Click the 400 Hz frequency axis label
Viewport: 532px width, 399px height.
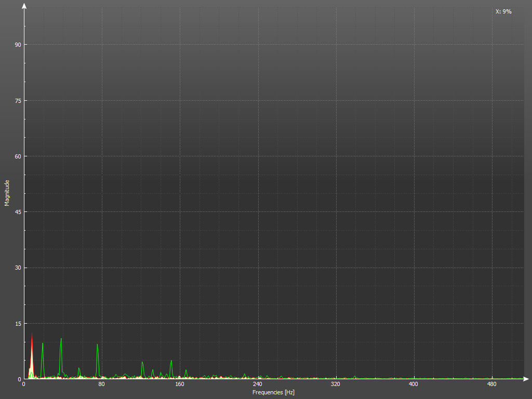click(x=414, y=384)
